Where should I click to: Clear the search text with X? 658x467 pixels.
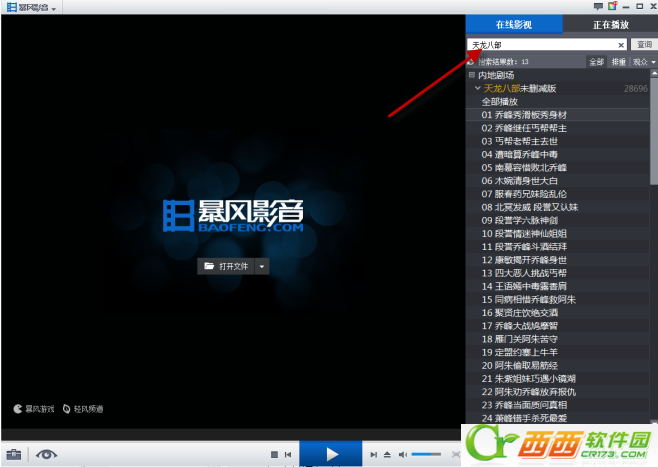[x=621, y=45]
